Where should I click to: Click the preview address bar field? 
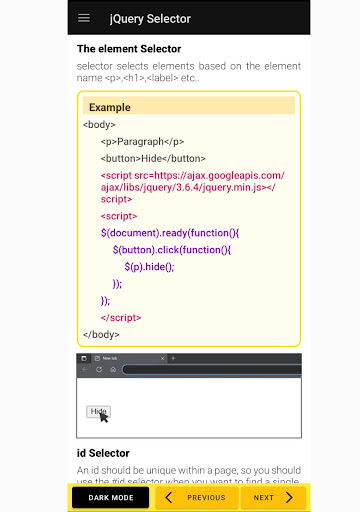(212, 369)
